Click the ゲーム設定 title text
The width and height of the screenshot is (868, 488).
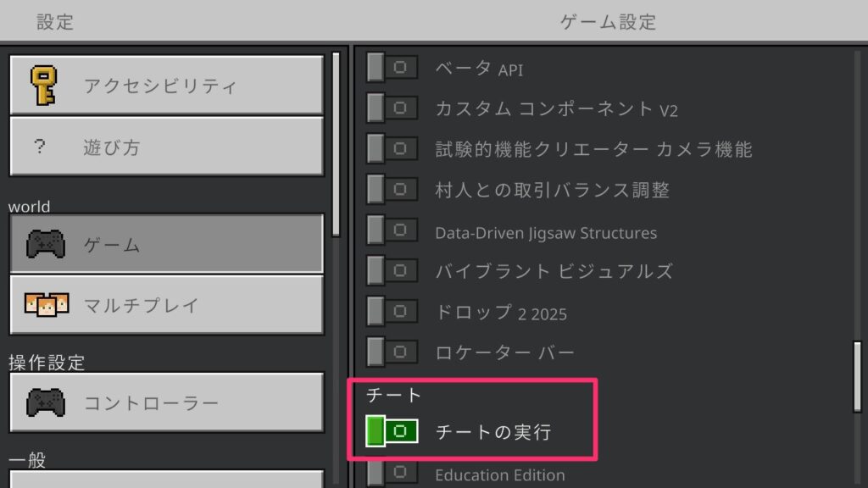609,22
